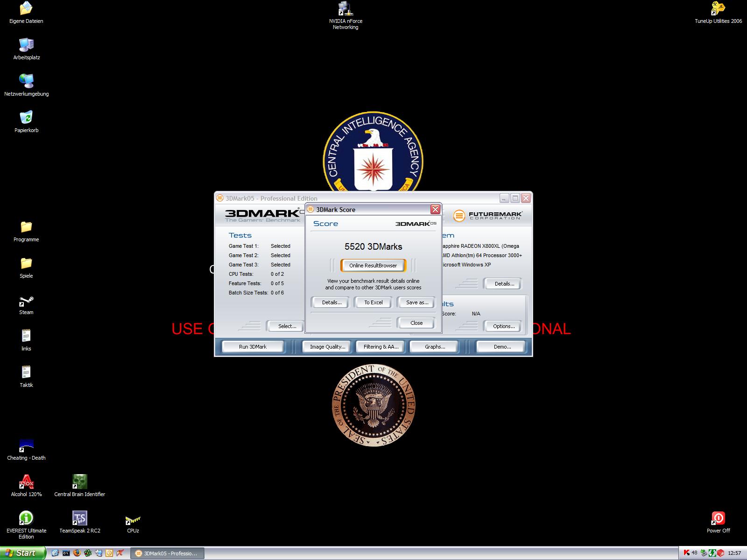Open the Taktik text file
The width and height of the screenshot is (747, 560).
26,377
